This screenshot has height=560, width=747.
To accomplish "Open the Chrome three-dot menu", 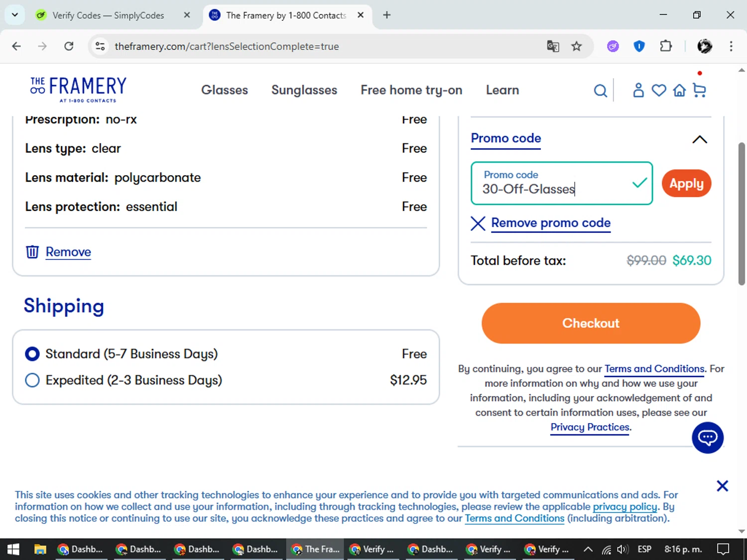I will pos(731,46).
